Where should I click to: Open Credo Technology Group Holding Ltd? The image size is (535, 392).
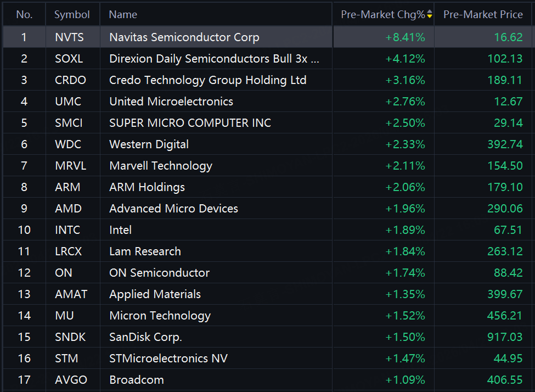[207, 80]
